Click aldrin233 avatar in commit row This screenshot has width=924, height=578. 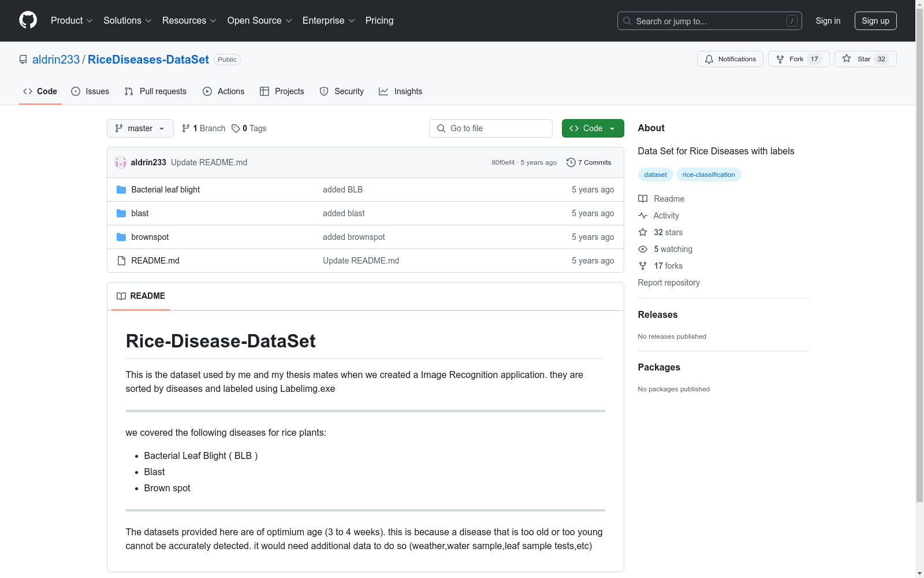click(121, 162)
